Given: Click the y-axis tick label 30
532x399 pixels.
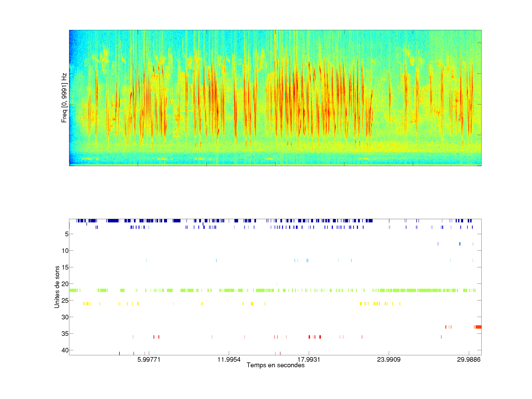Looking at the screenshot, I should point(65,317).
